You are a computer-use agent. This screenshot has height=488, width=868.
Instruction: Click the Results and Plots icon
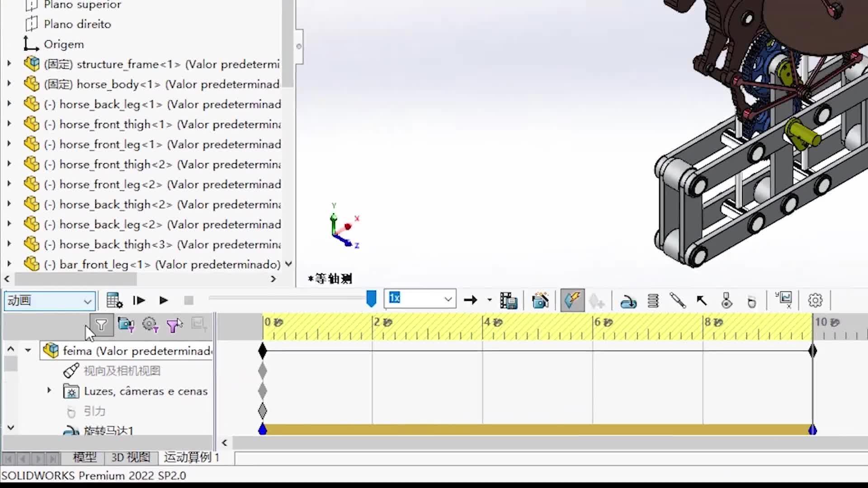783,300
